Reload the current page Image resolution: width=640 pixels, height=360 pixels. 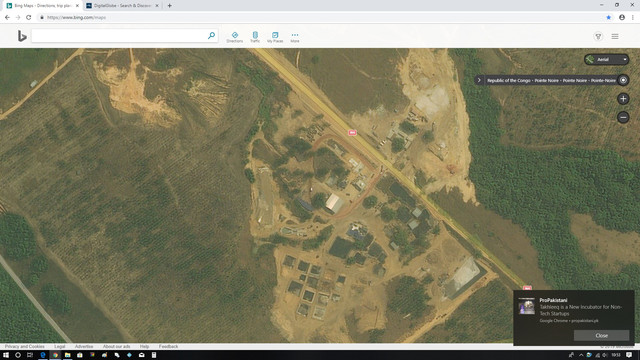[x=29, y=18]
